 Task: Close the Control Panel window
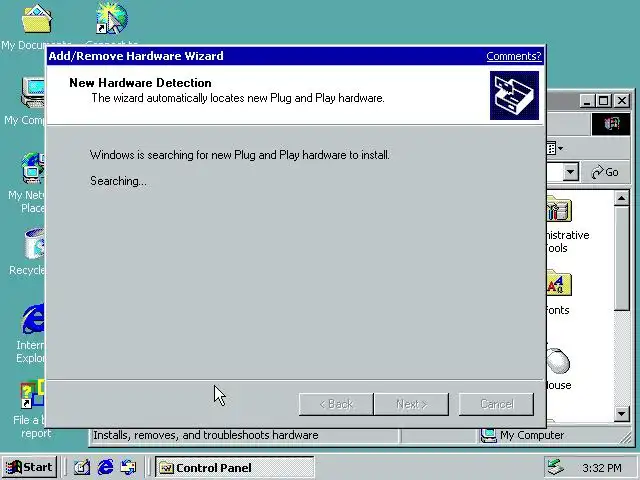point(622,100)
